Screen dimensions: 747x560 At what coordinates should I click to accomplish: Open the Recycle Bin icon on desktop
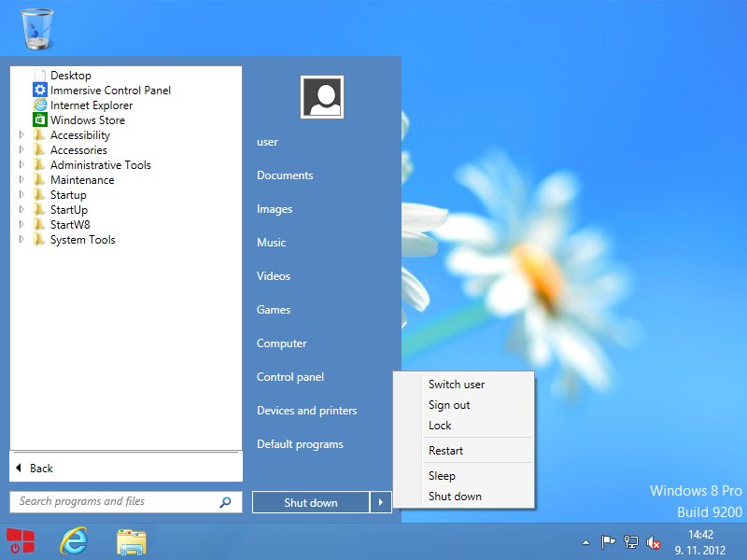(37, 29)
